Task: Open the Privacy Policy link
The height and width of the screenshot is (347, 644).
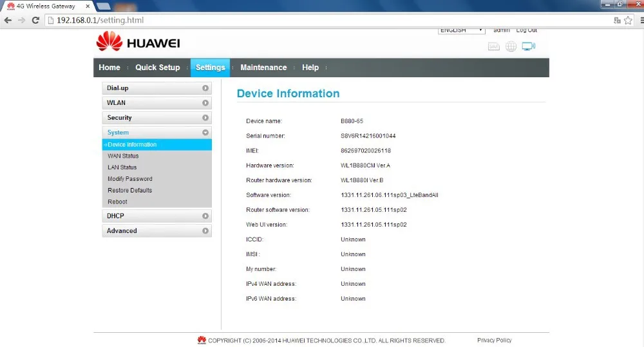Action: (494, 341)
